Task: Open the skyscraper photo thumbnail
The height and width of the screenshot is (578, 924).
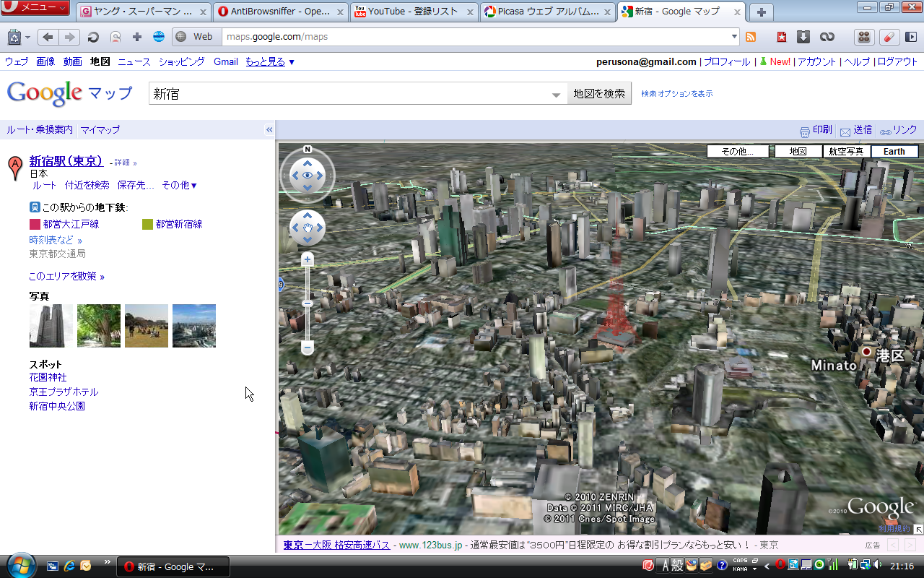Action: pyautogui.click(x=51, y=326)
